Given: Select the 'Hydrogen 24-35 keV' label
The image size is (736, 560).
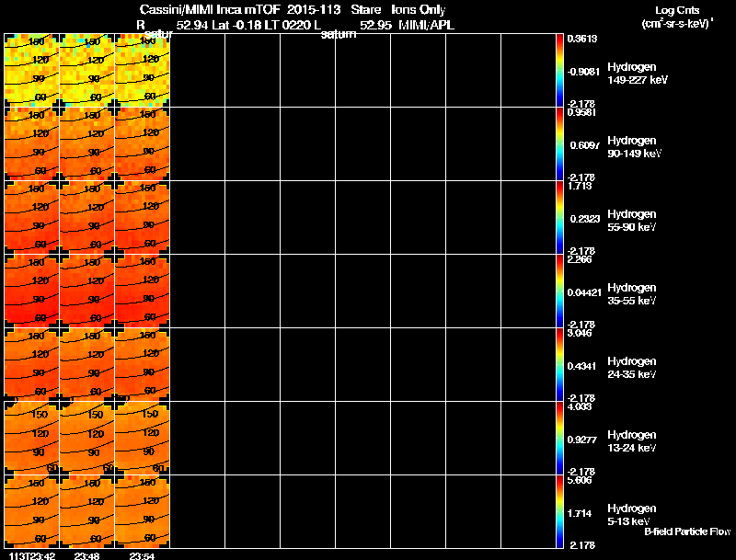Looking at the screenshot, I should (632, 368).
